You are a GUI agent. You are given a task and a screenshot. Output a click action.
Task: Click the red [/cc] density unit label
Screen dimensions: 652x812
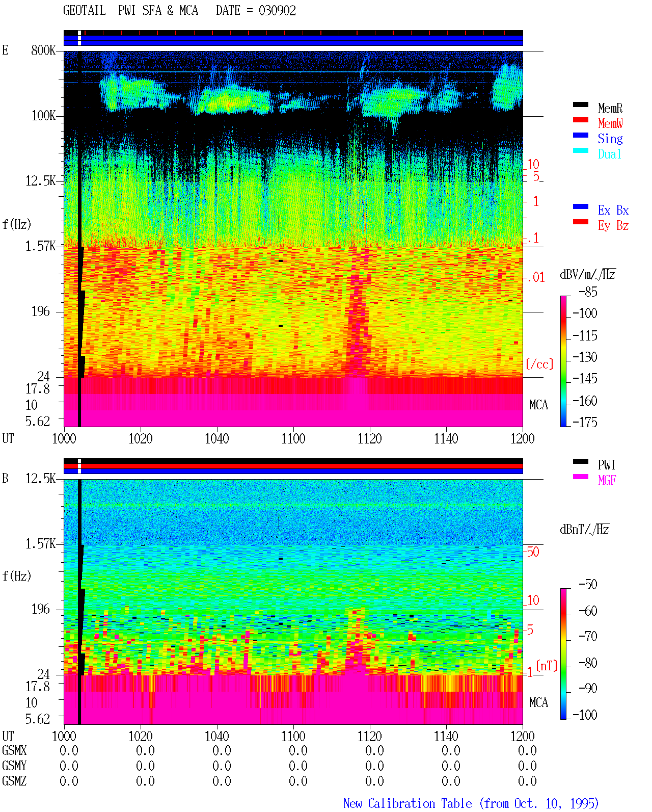(x=539, y=364)
